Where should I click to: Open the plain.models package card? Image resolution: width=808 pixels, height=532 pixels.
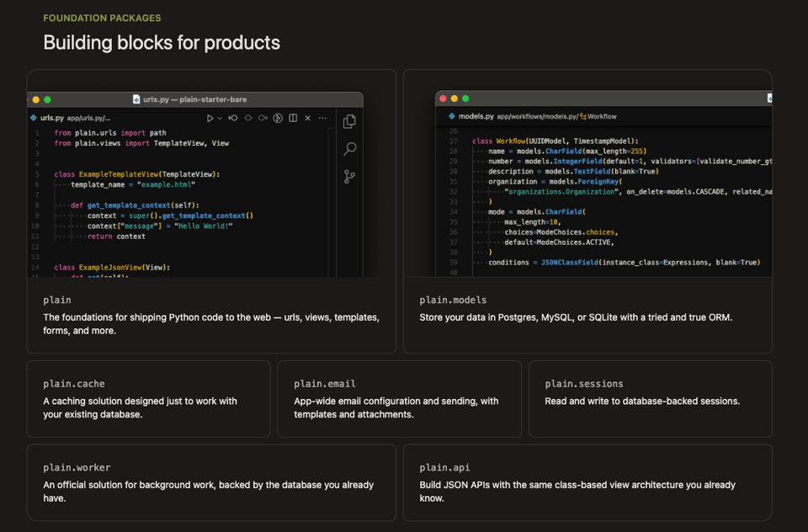pyautogui.click(x=453, y=300)
